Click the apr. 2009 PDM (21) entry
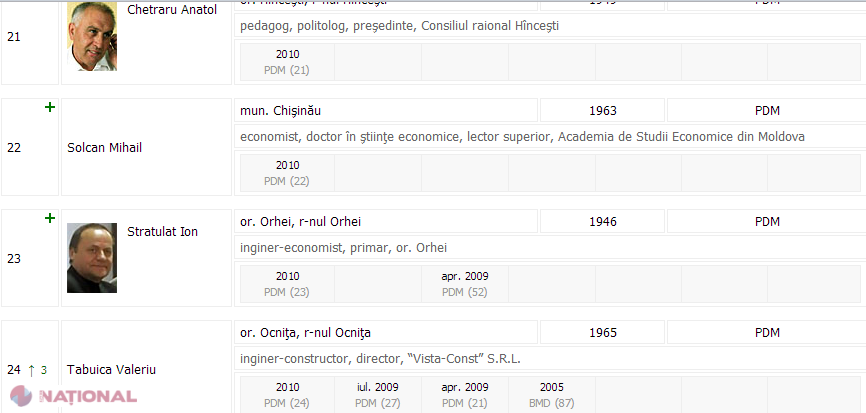This screenshot has width=866, height=413. pyautogui.click(x=464, y=395)
